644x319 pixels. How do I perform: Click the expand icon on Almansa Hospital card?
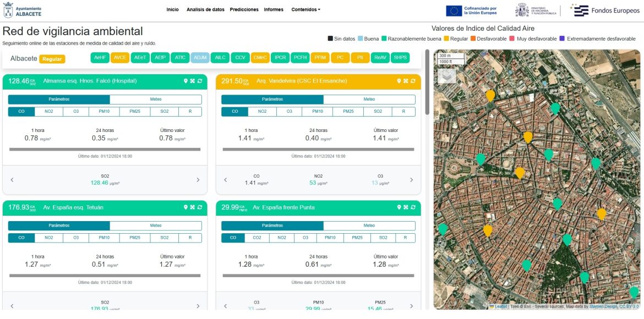(193, 81)
